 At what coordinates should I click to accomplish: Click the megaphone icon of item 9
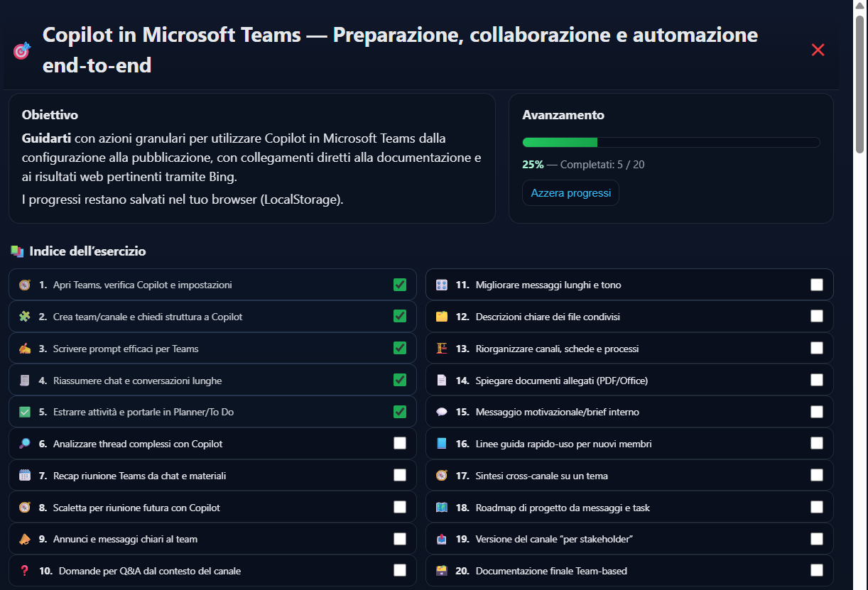click(x=25, y=539)
